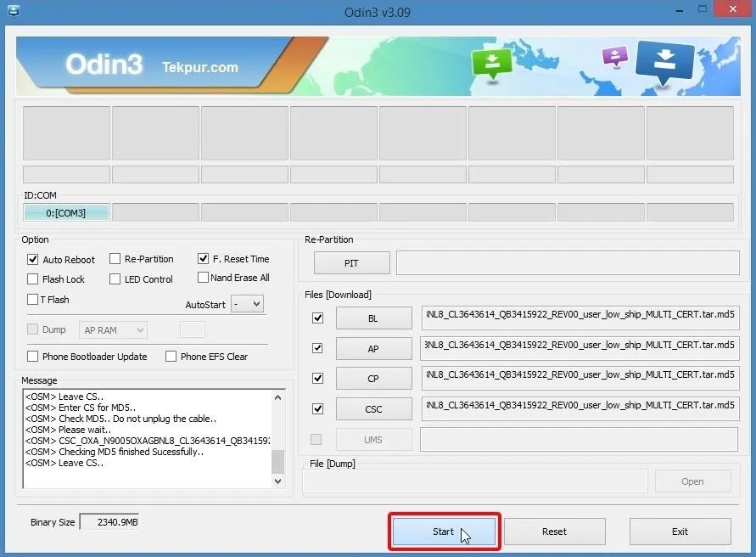Click 'Check MD5.. Do not unplug the cable..' line

click(x=120, y=419)
